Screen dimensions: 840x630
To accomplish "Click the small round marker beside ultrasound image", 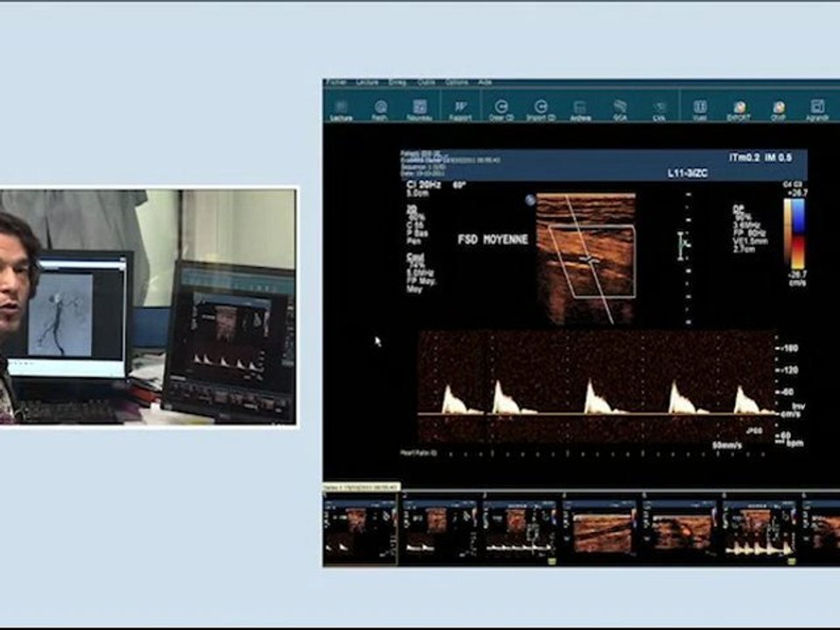I will coord(530,200).
